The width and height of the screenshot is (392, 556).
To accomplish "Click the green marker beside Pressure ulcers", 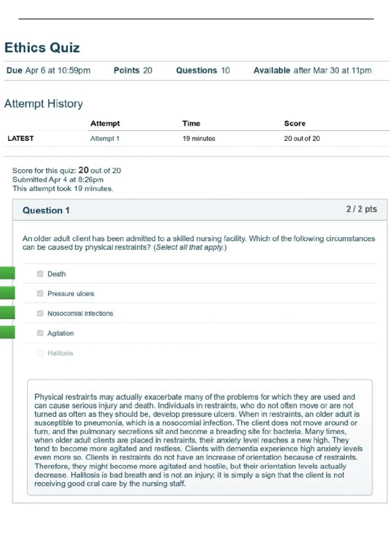I will point(7,293).
